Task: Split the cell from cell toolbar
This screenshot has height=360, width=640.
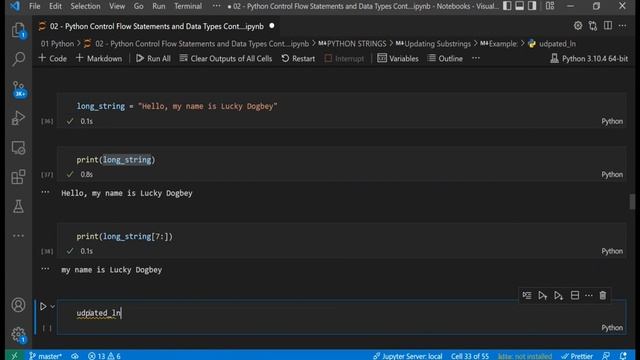Action: (575, 295)
